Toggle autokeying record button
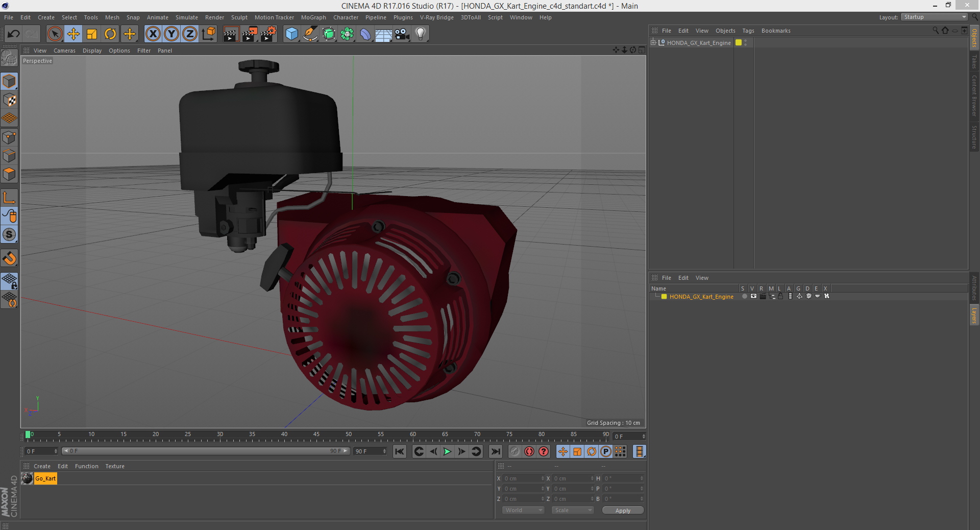This screenshot has width=980, height=530. pos(529,451)
